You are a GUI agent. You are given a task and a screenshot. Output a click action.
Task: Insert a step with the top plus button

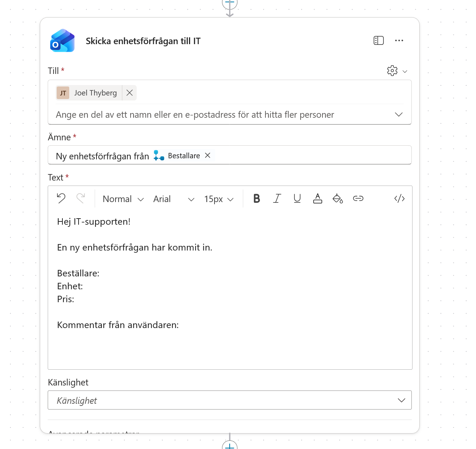pyautogui.click(x=230, y=3)
